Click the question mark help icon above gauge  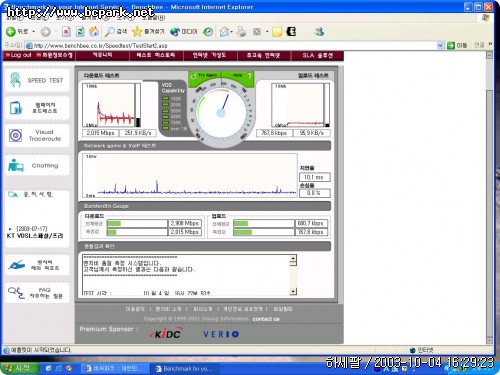point(249,76)
